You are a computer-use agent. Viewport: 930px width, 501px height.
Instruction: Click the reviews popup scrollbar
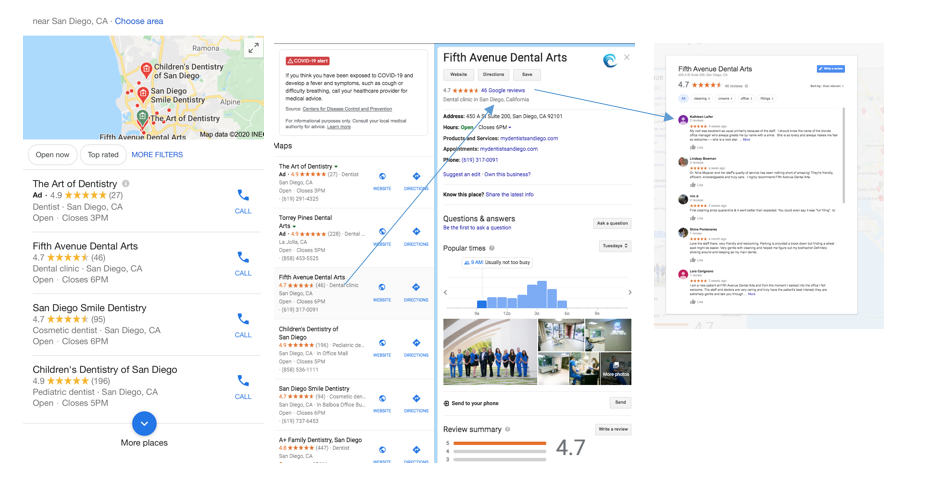coord(843,155)
